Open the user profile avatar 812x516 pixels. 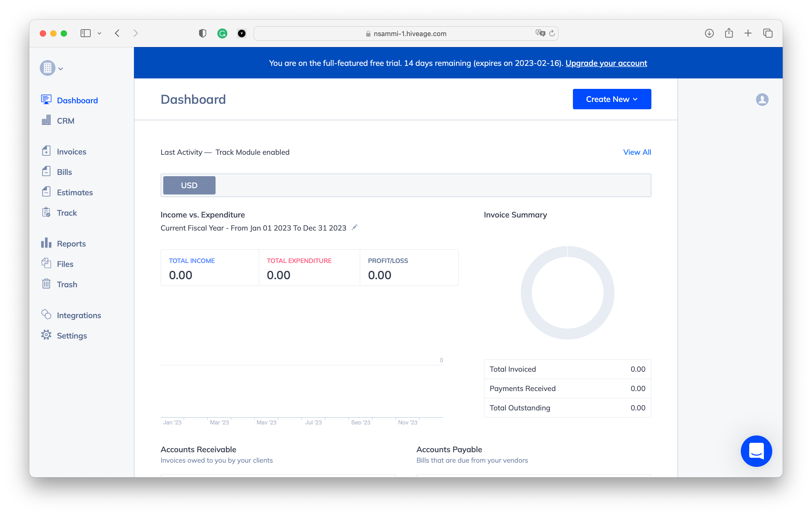tap(762, 99)
